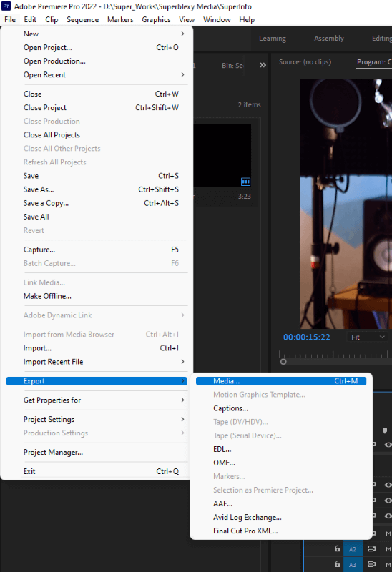Select the Export menu entry
Viewport: 392px width, 572px height.
pos(97,381)
